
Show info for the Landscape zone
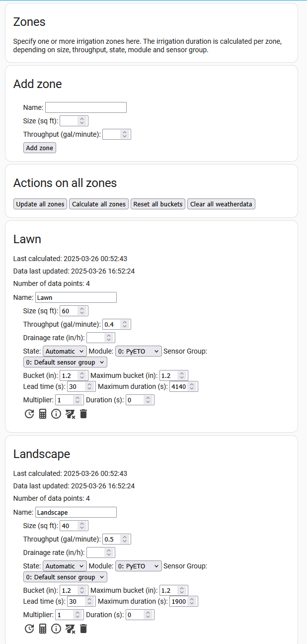click(x=56, y=629)
